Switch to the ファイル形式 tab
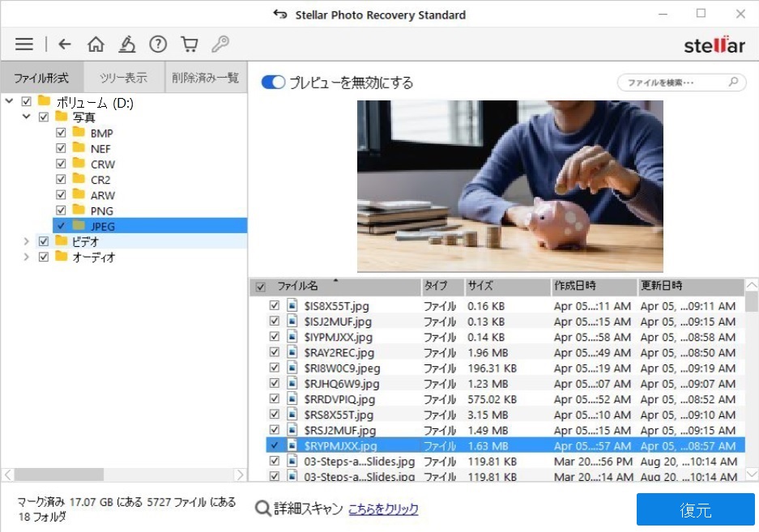 41,78
